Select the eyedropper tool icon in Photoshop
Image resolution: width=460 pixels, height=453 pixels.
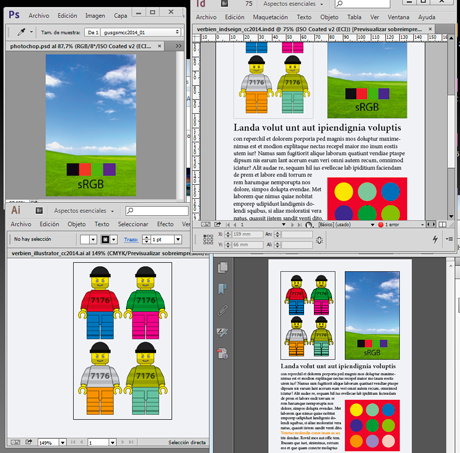click(x=21, y=32)
